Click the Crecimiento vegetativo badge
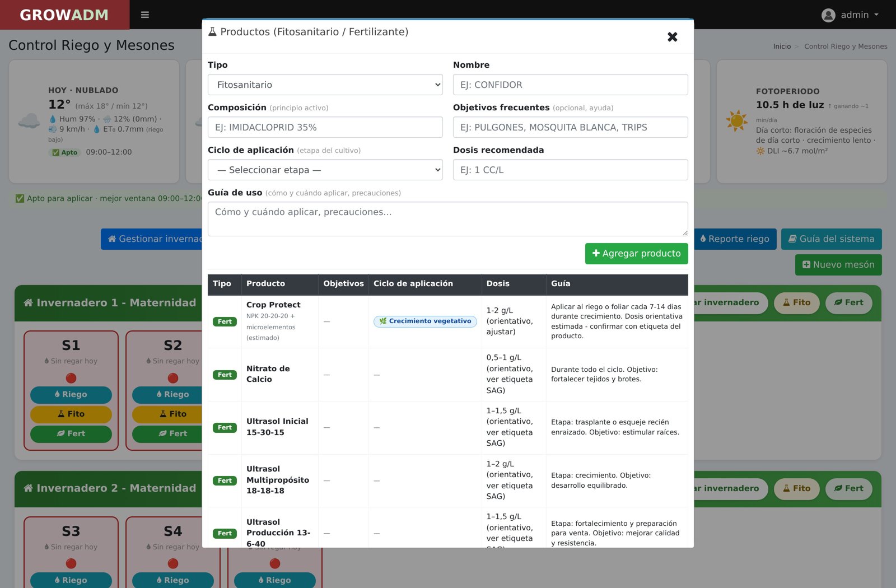 (x=426, y=321)
